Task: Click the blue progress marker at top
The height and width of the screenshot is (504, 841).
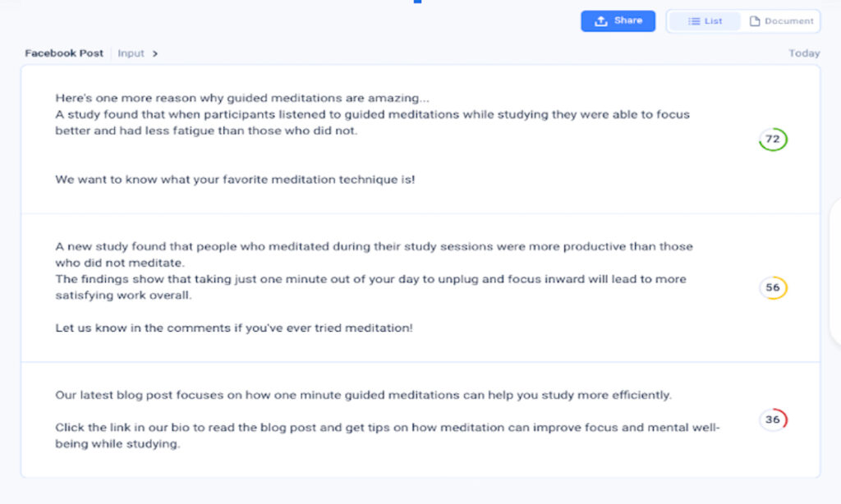Action: click(417, 2)
